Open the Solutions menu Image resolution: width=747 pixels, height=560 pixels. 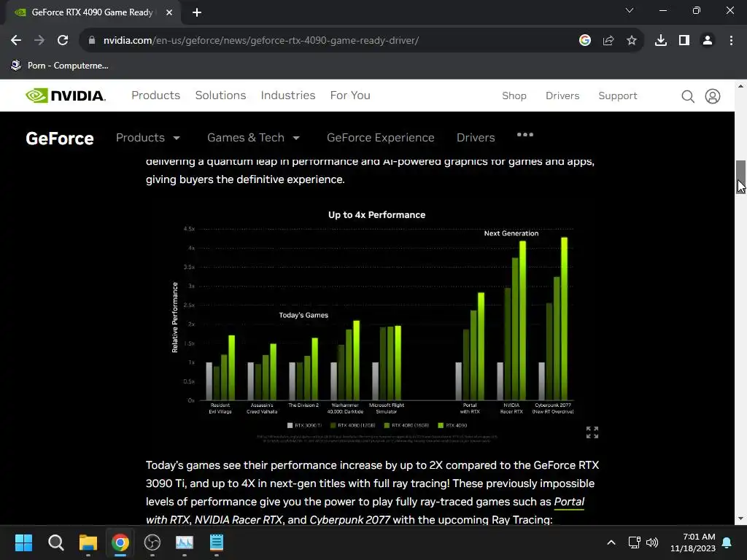coord(220,96)
